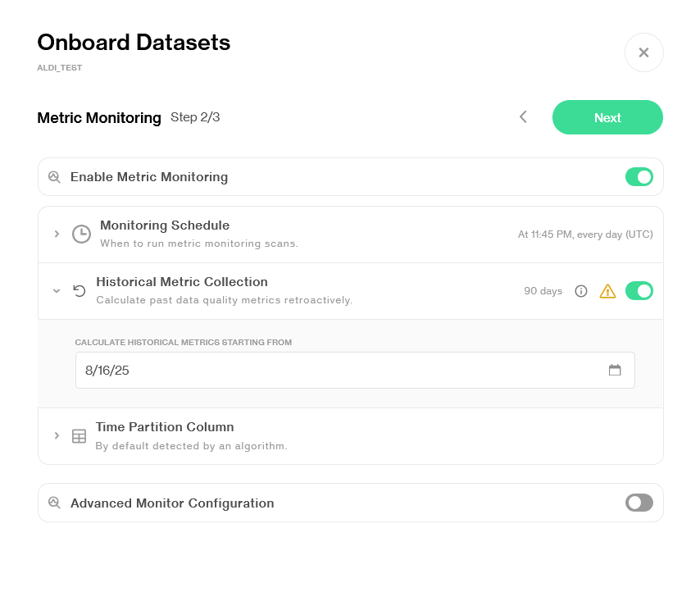Expand the Monitoring Schedule section chevron

coord(57,234)
